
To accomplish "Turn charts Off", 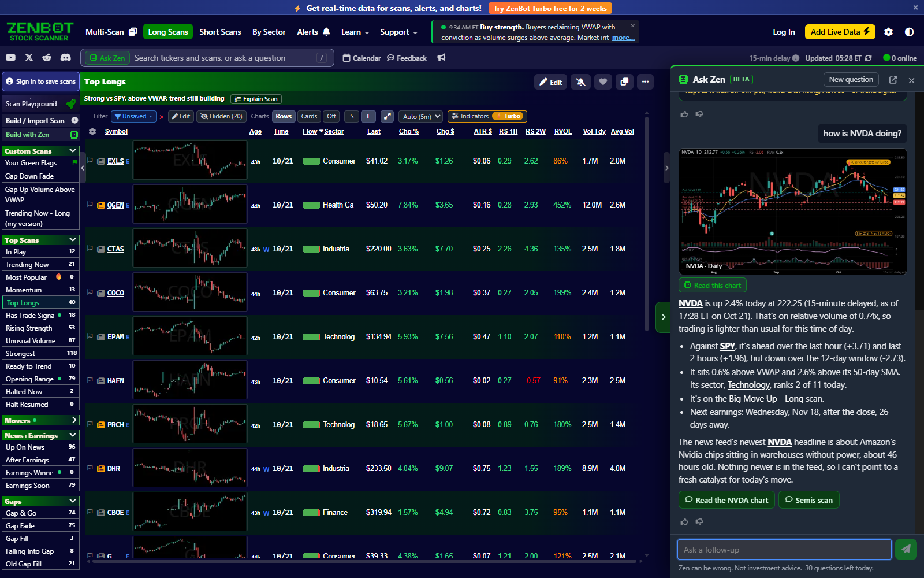I will (x=331, y=116).
